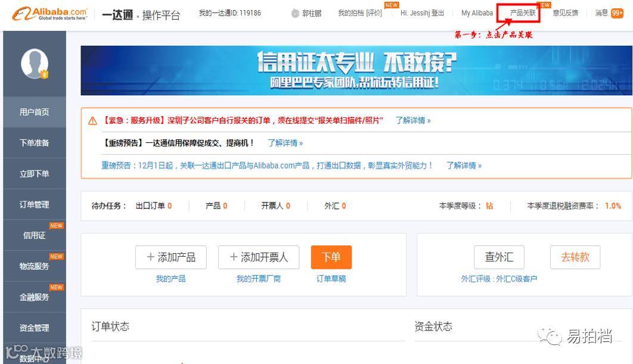
Task: Click 我的拍档 [评价] link
Action: (x=360, y=13)
